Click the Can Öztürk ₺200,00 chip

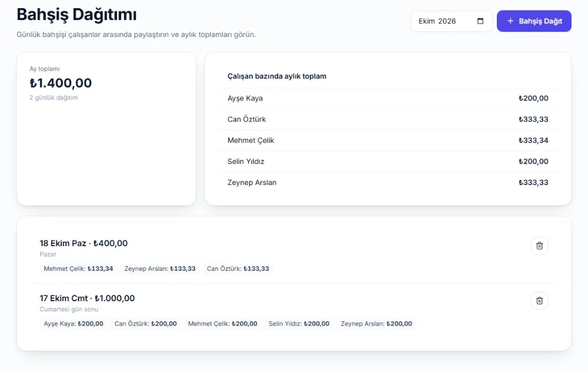coord(145,324)
